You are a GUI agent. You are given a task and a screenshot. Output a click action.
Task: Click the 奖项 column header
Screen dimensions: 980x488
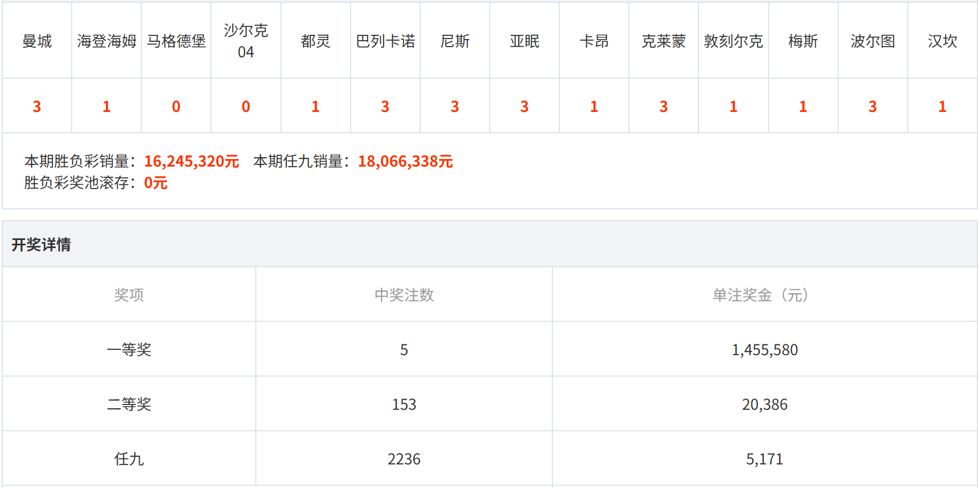point(129,295)
